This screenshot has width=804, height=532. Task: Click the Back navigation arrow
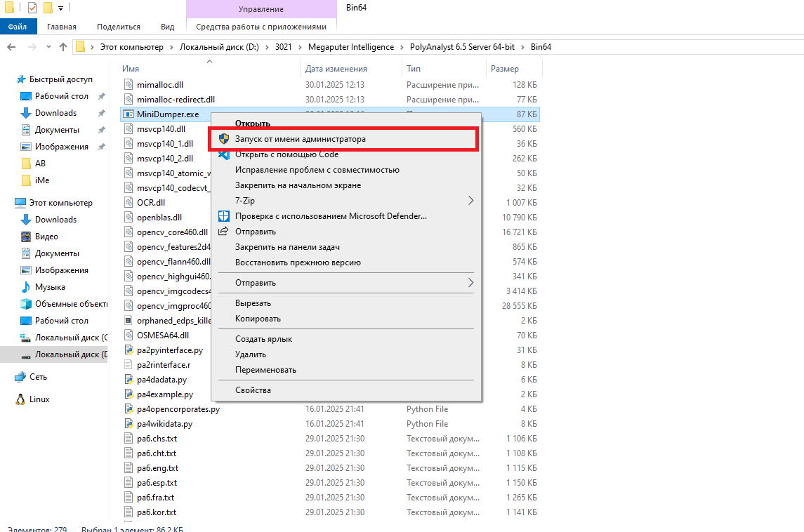(x=11, y=47)
